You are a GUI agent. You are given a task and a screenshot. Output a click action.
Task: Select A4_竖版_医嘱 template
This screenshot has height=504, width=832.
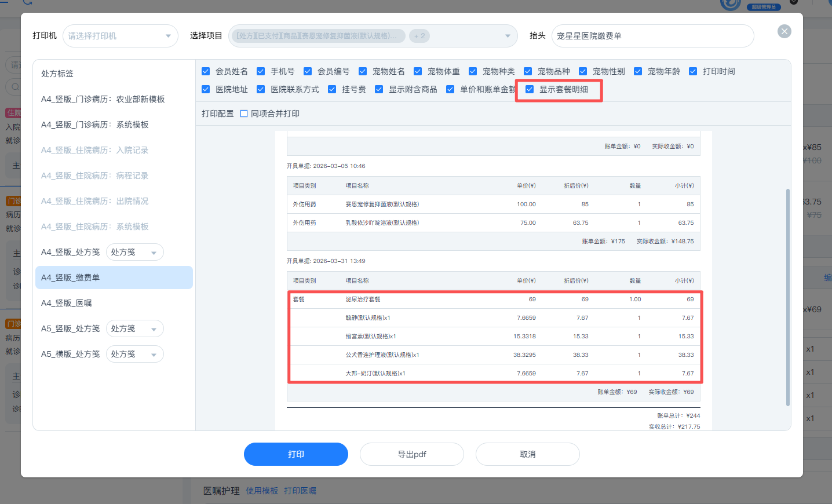click(x=67, y=304)
